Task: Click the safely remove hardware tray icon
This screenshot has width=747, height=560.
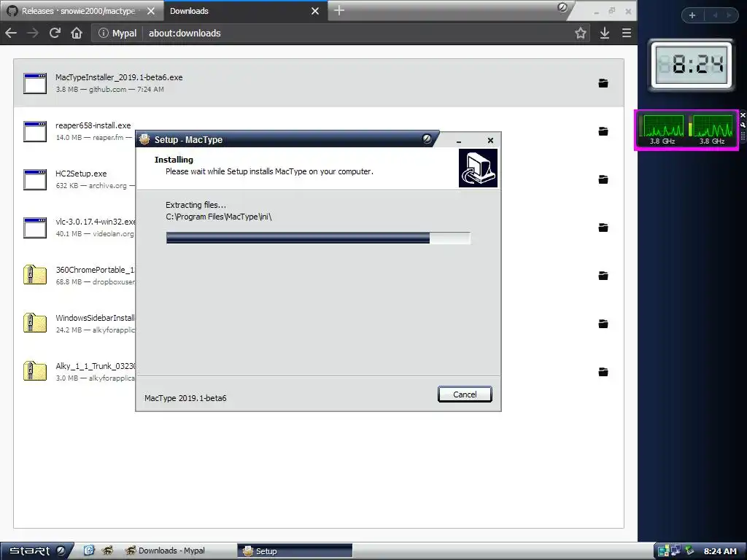Action: 689,551
